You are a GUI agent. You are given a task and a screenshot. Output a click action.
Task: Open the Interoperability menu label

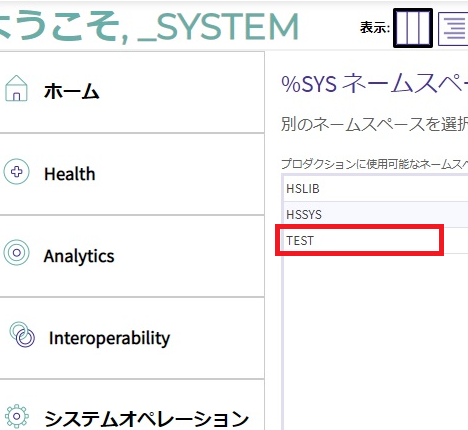[x=109, y=339]
